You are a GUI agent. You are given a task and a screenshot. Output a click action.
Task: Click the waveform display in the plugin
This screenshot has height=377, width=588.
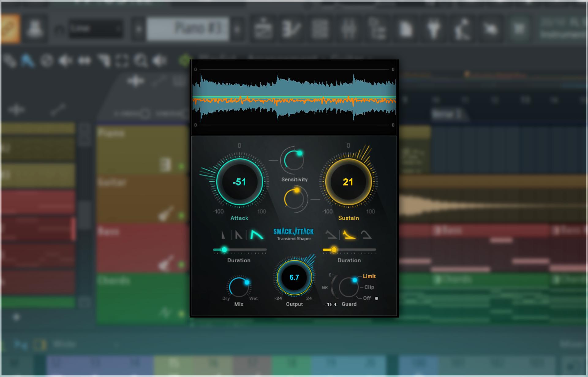click(x=294, y=97)
